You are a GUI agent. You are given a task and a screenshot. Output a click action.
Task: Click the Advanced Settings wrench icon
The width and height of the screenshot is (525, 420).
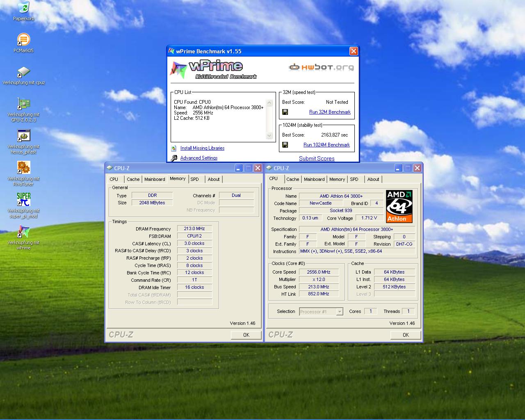[174, 158]
